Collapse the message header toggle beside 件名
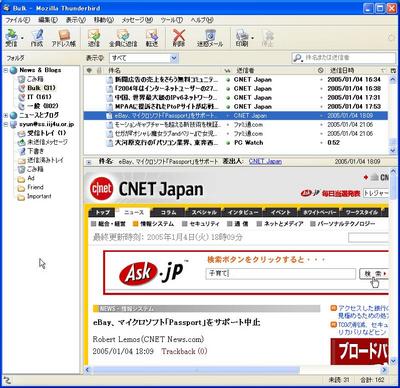This screenshot has height=388, width=400. [89, 162]
